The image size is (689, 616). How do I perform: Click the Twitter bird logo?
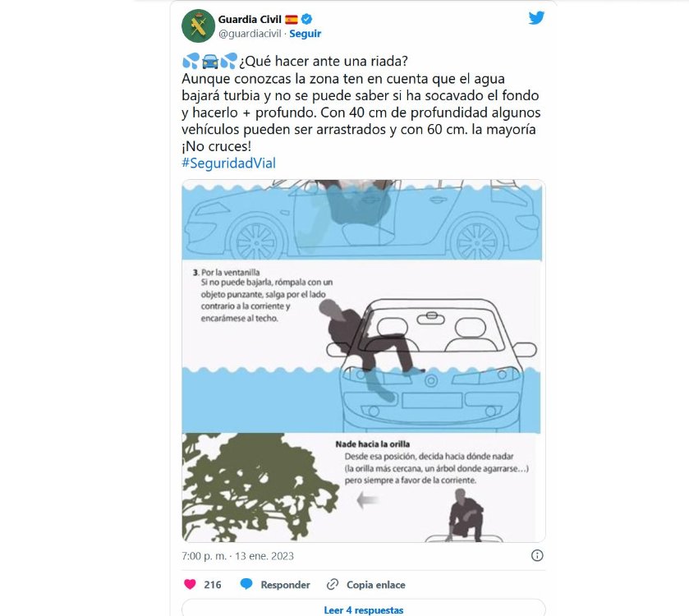(536, 18)
